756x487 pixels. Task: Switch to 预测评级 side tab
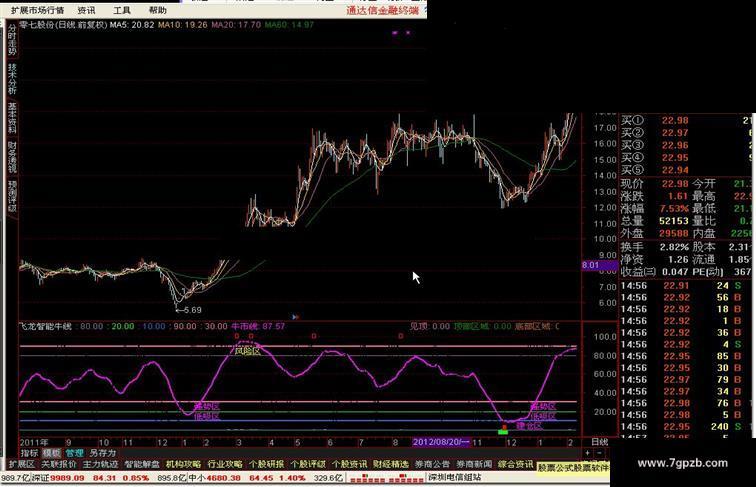(12, 196)
